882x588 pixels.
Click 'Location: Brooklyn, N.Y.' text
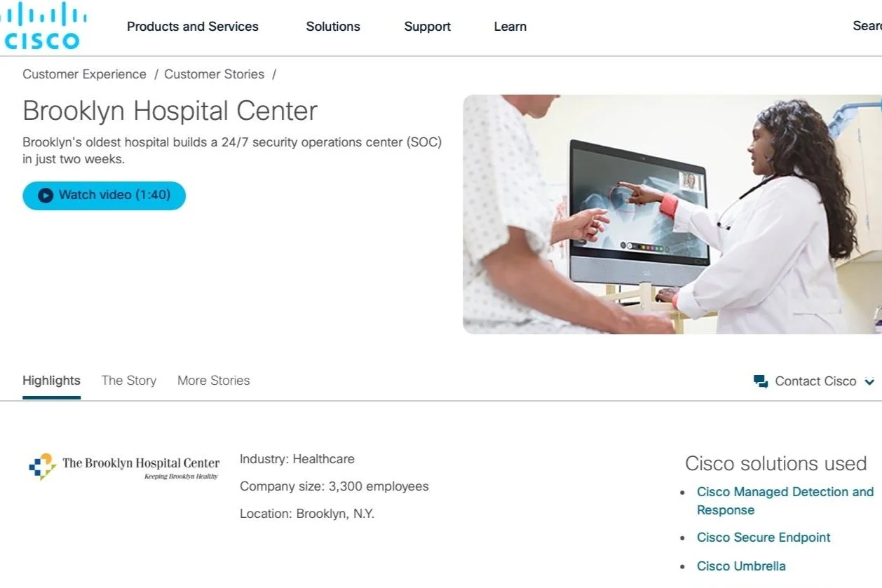[307, 514]
